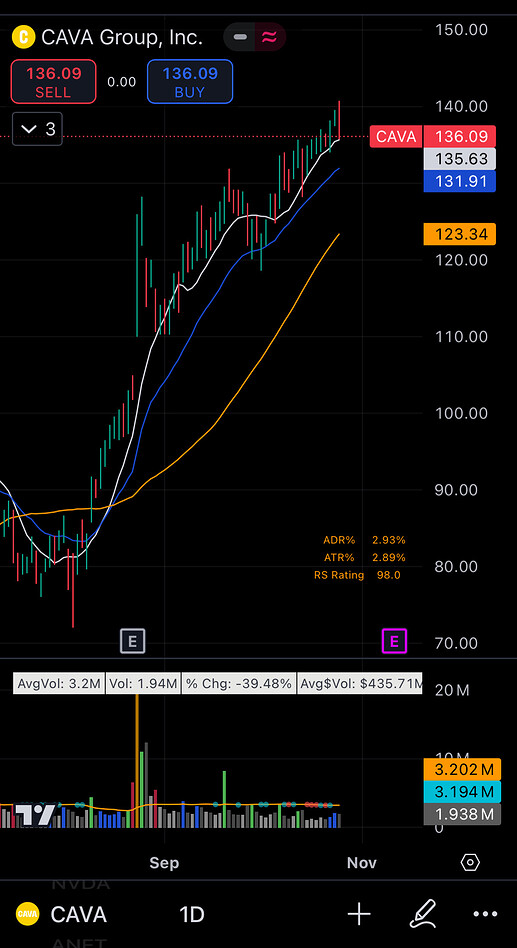Viewport: 517px width, 948px height.
Task: Open chart settings hexagon icon
Action: [x=470, y=863]
